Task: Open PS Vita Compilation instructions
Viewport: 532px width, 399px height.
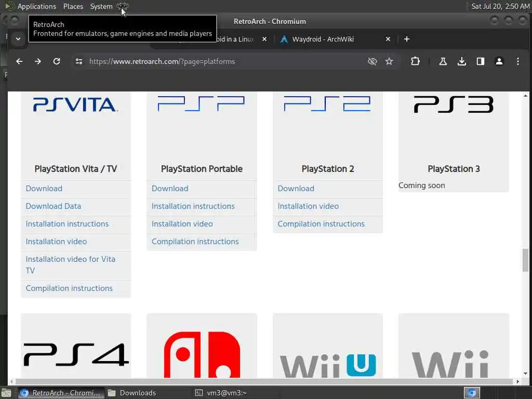Action: 69,288
